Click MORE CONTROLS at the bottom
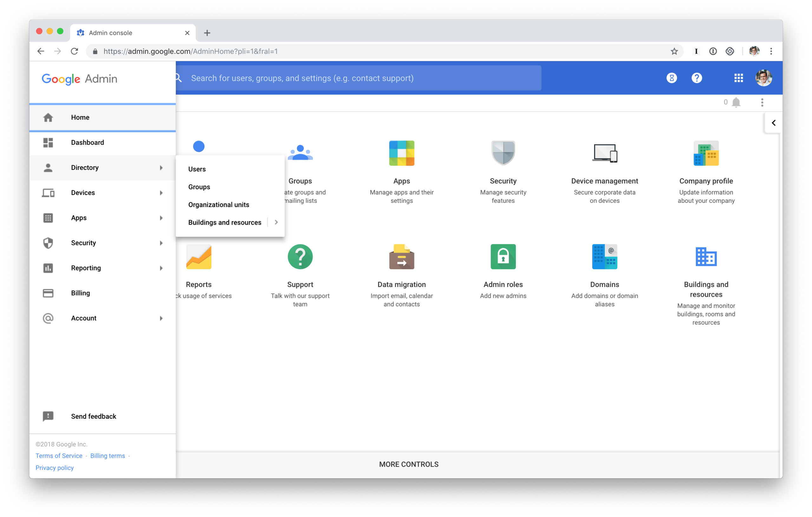The image size is (812, 517). click(x=409, y=464)
